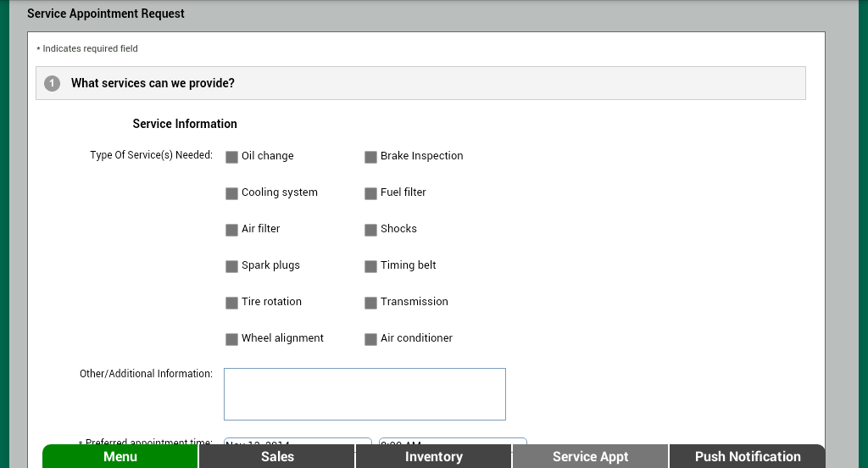The width and height of the screenshot is (868, 468).
Task: Check the Spark plugs service box
Action: click(x=231, y=266)
